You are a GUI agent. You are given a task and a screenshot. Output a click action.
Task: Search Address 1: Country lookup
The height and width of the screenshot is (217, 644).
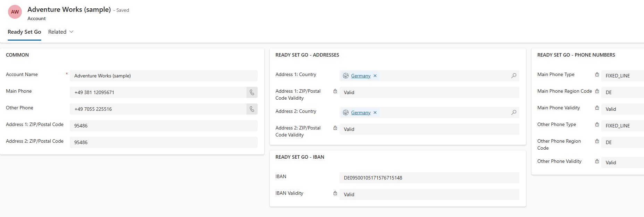[514, 76]
